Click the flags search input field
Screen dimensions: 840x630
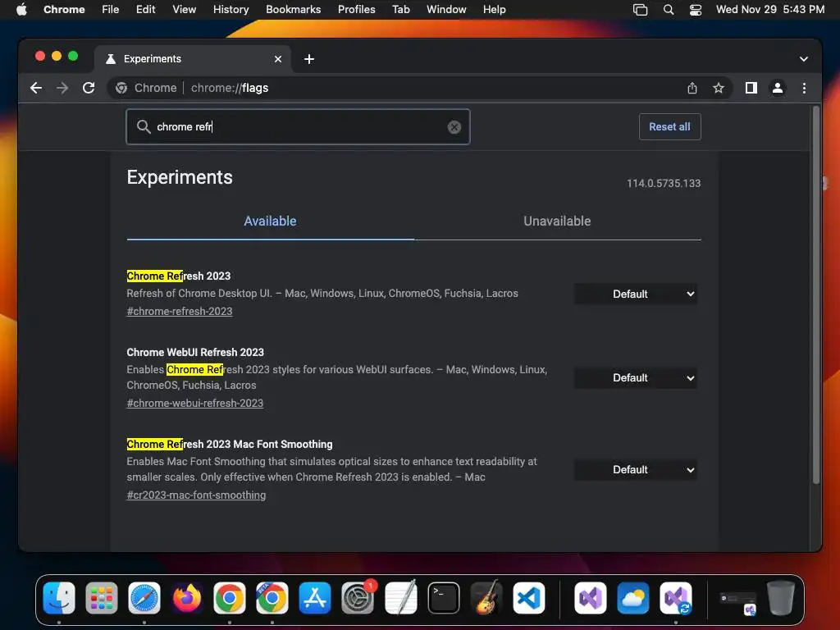298,127
